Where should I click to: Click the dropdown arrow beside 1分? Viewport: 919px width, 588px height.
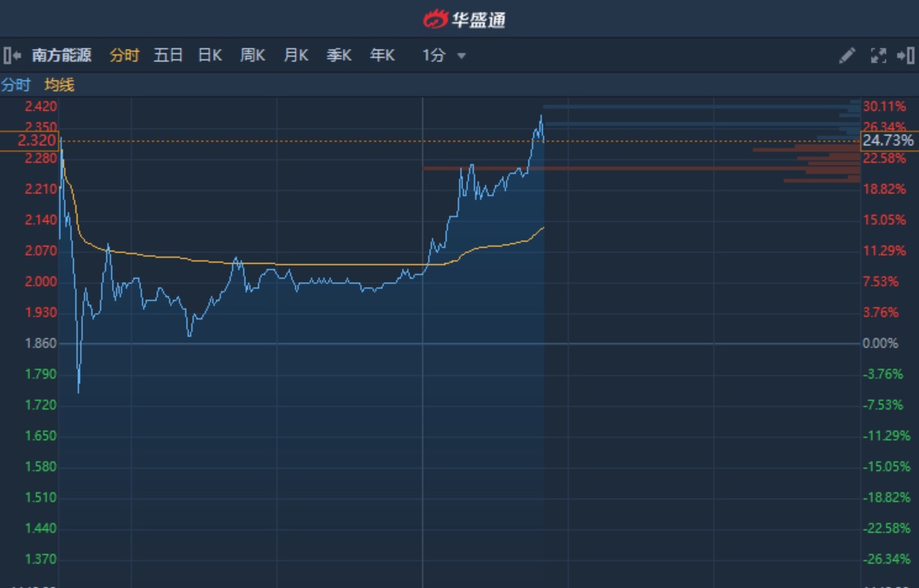coord(462,56)
